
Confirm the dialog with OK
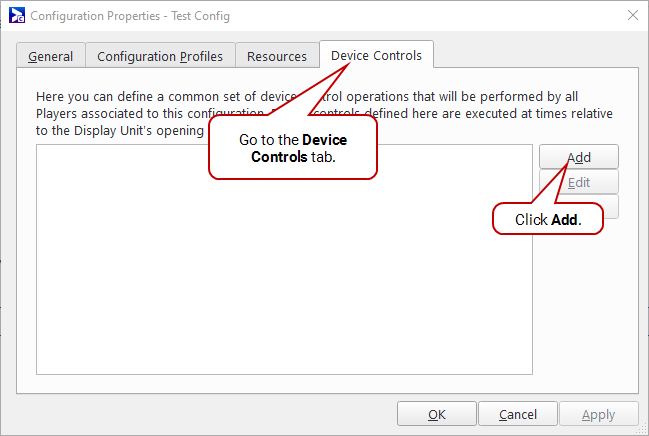(x=437, y=414)
